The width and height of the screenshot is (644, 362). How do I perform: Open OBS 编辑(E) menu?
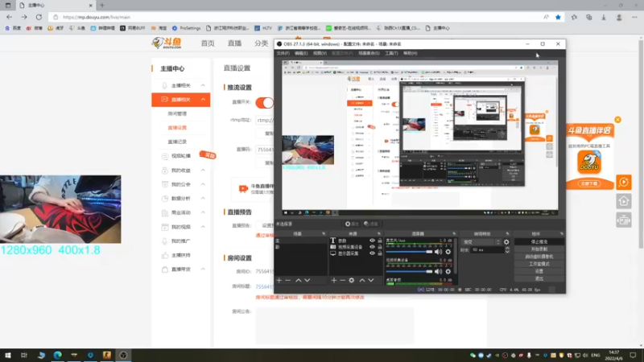[301, 53]
